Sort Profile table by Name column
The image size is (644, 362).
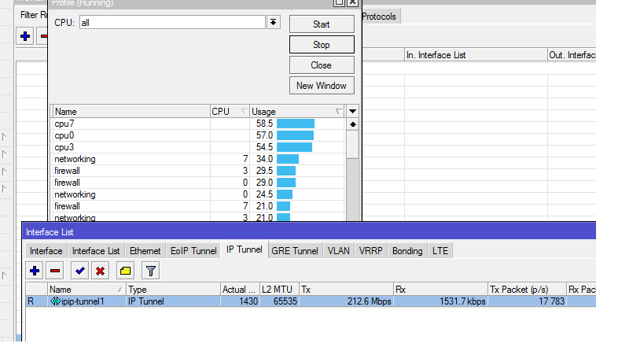pos(131,111)
